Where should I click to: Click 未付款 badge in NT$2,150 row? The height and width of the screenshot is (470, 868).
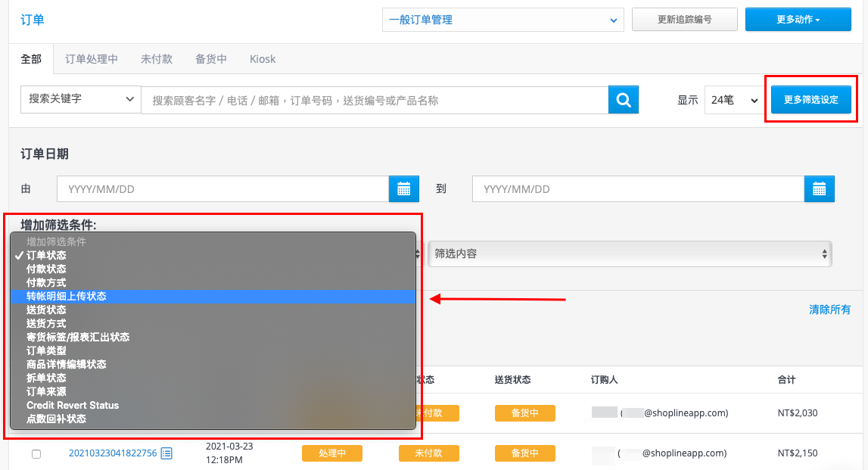pyautogui.click(x=428, y=453)
